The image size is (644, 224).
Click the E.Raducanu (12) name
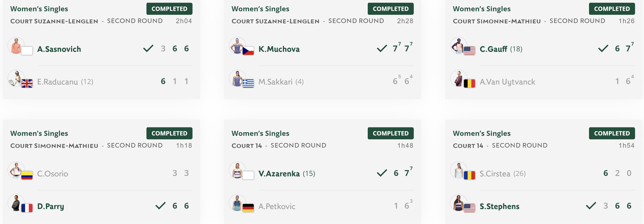pyautogui.click(x=65, y=82)
